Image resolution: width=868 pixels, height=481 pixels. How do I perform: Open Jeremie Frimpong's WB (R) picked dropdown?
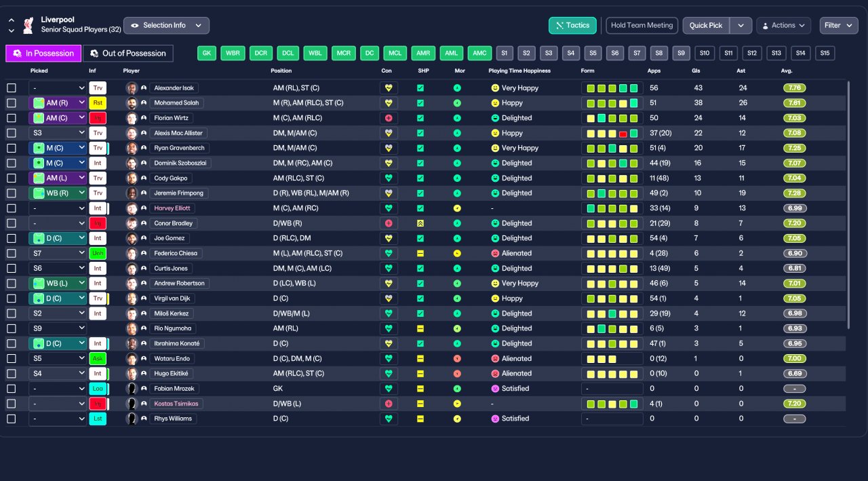pos(58,193)
